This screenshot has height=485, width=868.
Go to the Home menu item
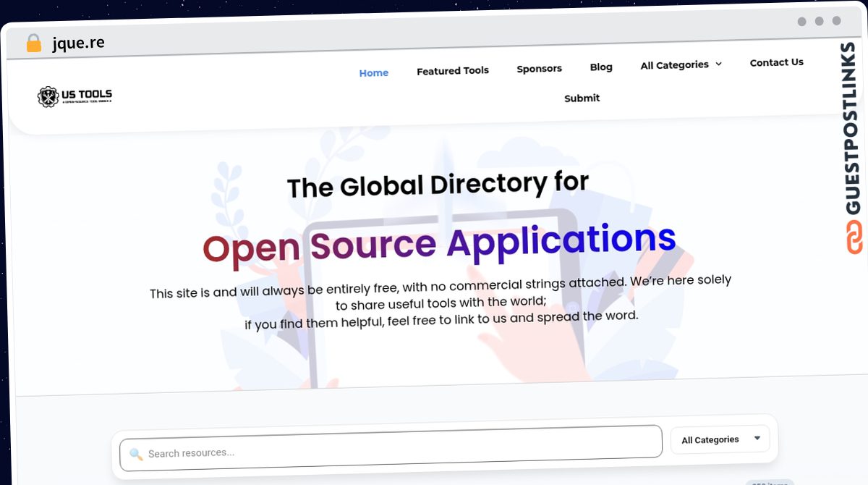(374, 73)
